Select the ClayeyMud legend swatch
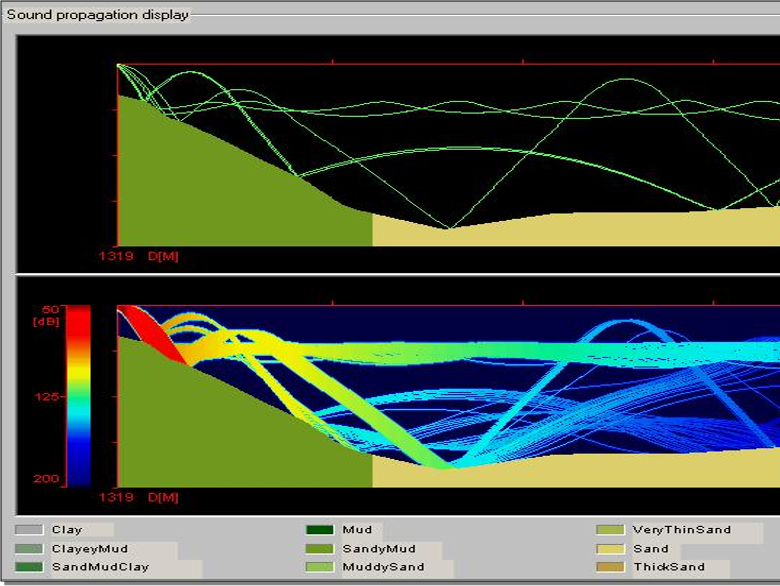 pos(29,549)
